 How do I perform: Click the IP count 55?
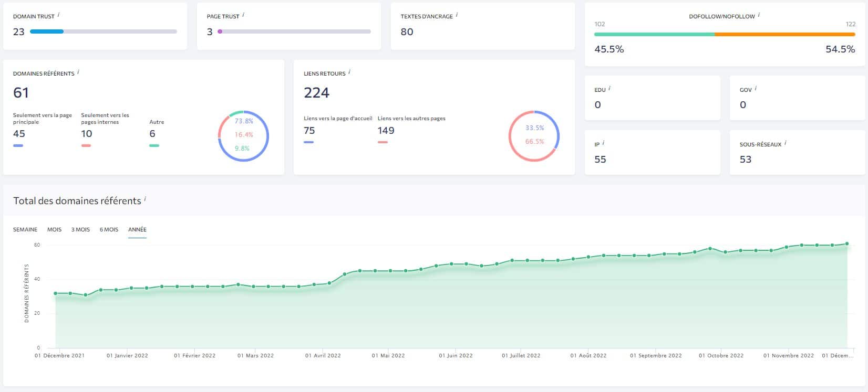[x=600, y=160]
